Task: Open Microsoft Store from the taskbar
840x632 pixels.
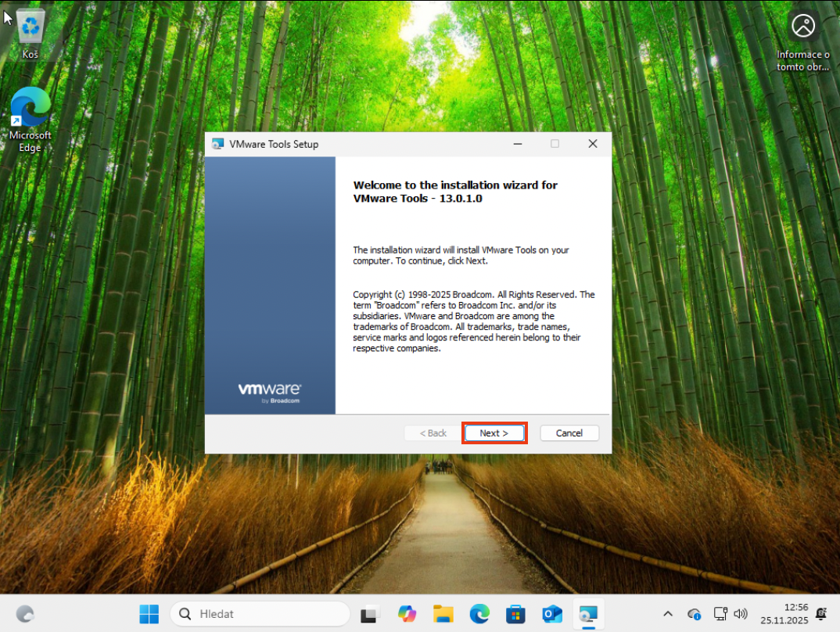Action: coord(515,614)
